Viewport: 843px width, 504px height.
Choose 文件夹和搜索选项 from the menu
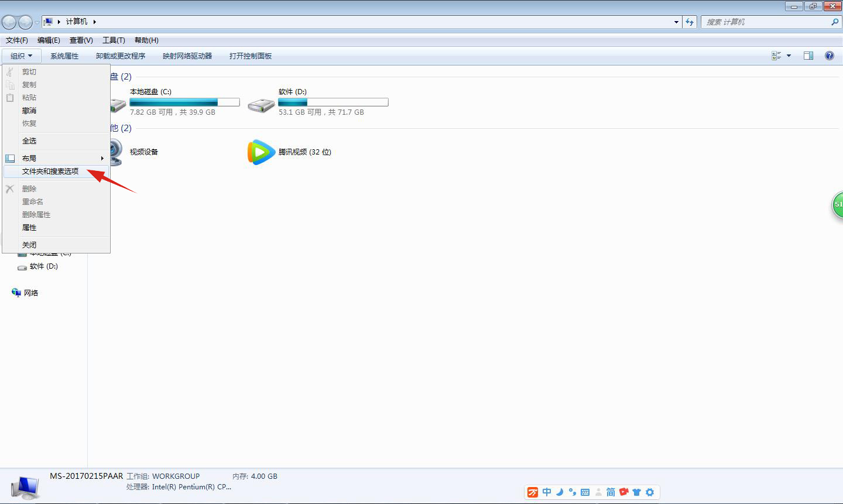pyautogui.click(x=56, y=171)
